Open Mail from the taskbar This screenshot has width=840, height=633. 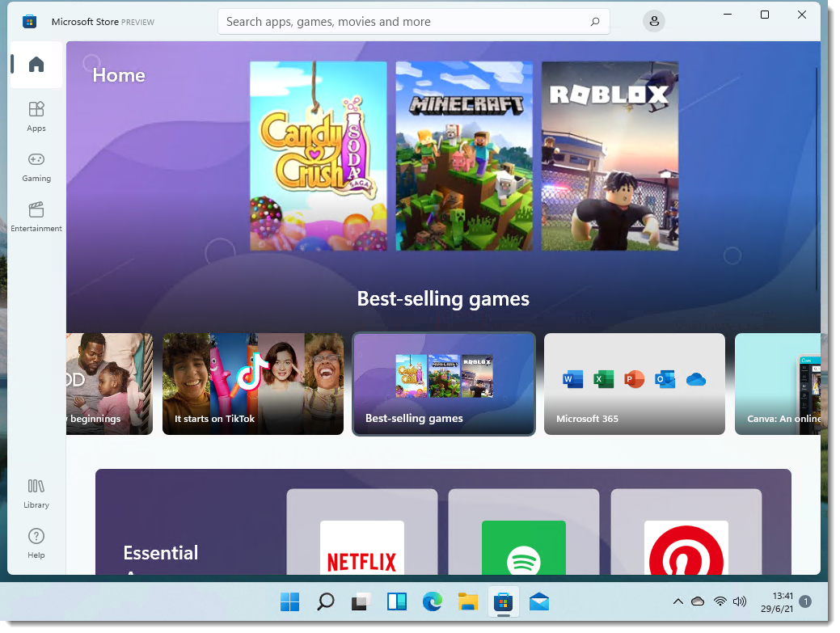(x=538, y=601)
